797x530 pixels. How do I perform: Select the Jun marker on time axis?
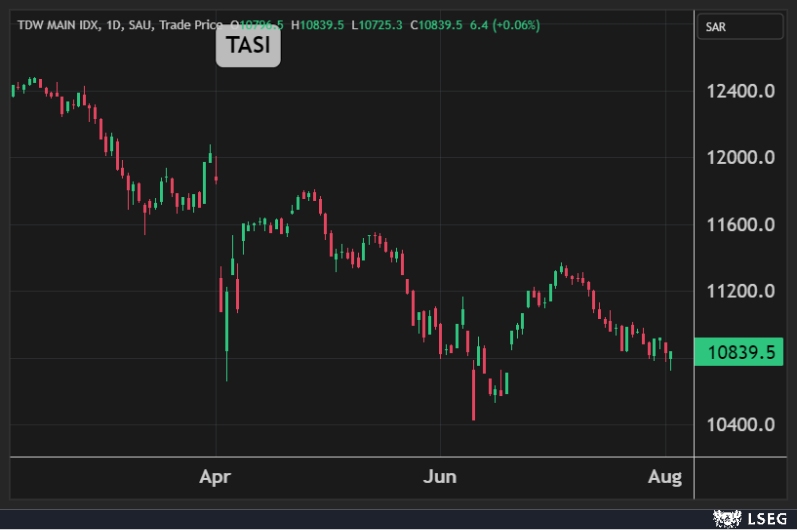[440, 477]
